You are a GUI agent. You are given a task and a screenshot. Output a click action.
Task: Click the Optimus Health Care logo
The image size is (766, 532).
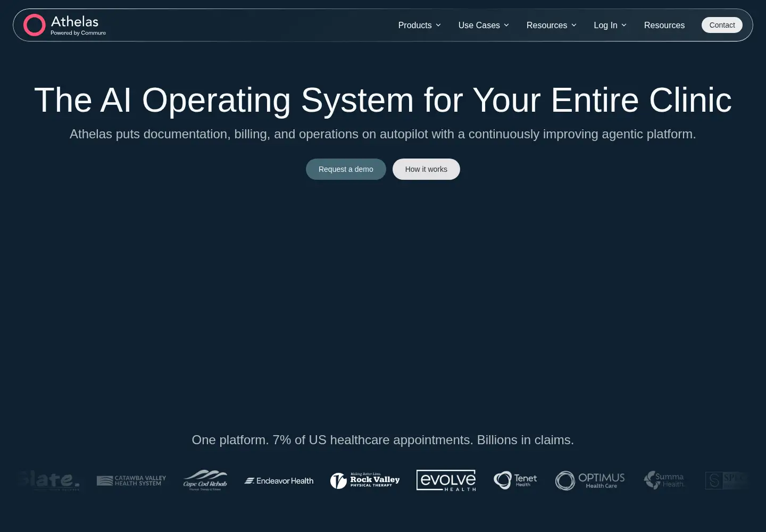click(590, 480)
